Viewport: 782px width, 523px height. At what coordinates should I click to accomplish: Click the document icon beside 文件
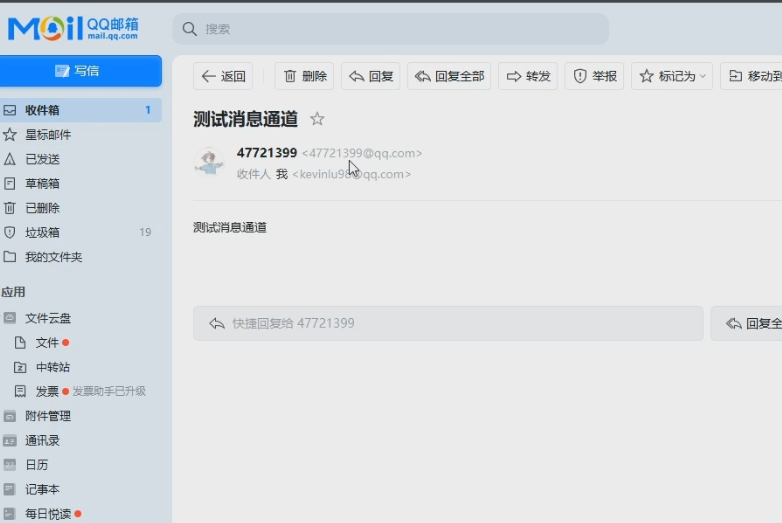20,343
